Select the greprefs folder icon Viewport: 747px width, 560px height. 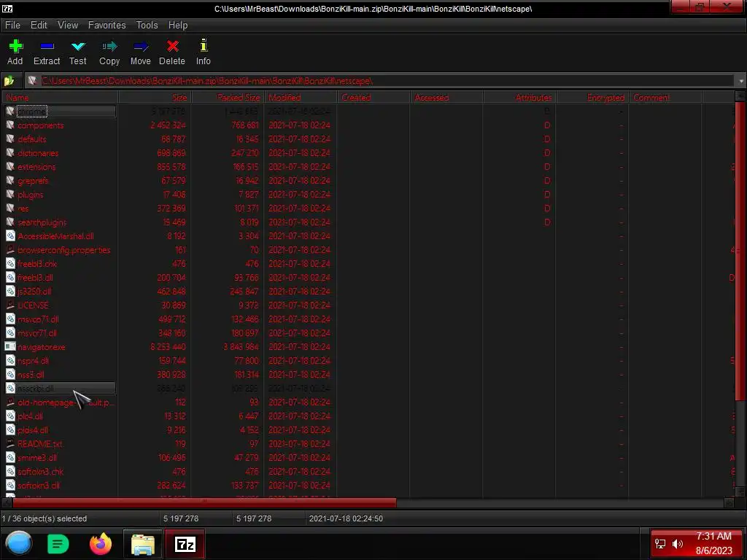10,180
